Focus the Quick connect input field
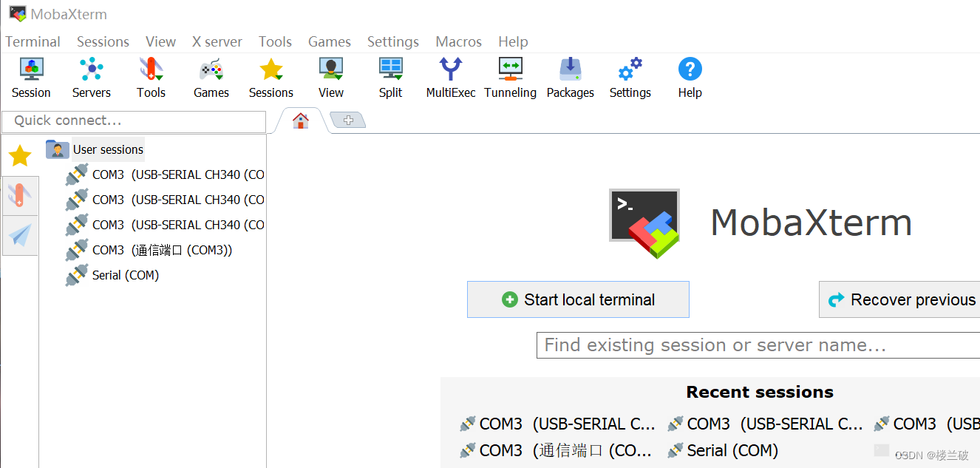The image size is (980, 468). click(x=134, y=121)
